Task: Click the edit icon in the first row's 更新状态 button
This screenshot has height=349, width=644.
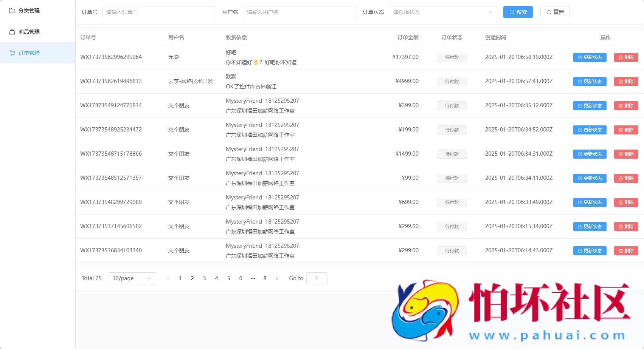Action: 579,57
